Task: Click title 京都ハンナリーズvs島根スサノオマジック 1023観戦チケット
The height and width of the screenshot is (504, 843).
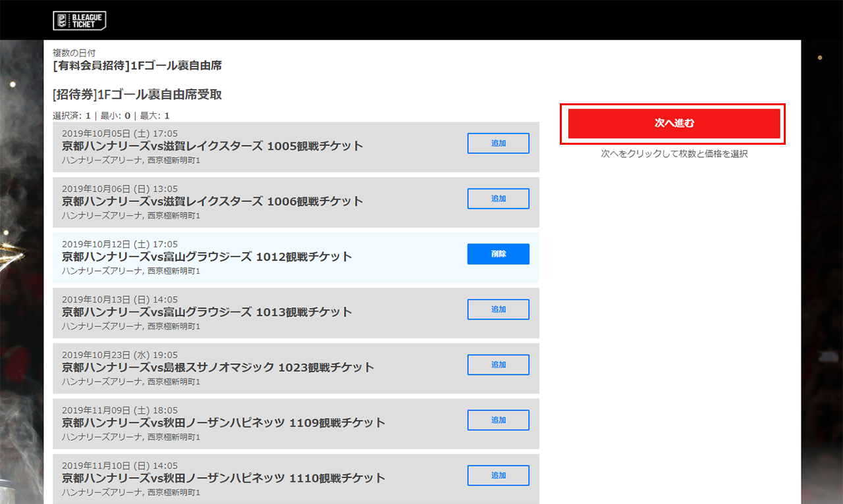Action: pos(218,367)
